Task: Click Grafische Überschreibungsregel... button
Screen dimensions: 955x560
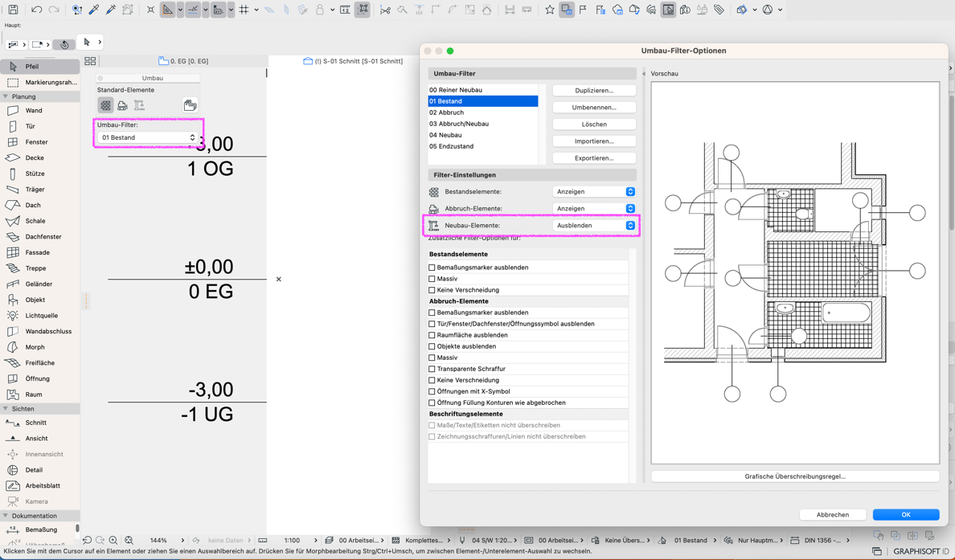Action: click(x=795, y=476)
